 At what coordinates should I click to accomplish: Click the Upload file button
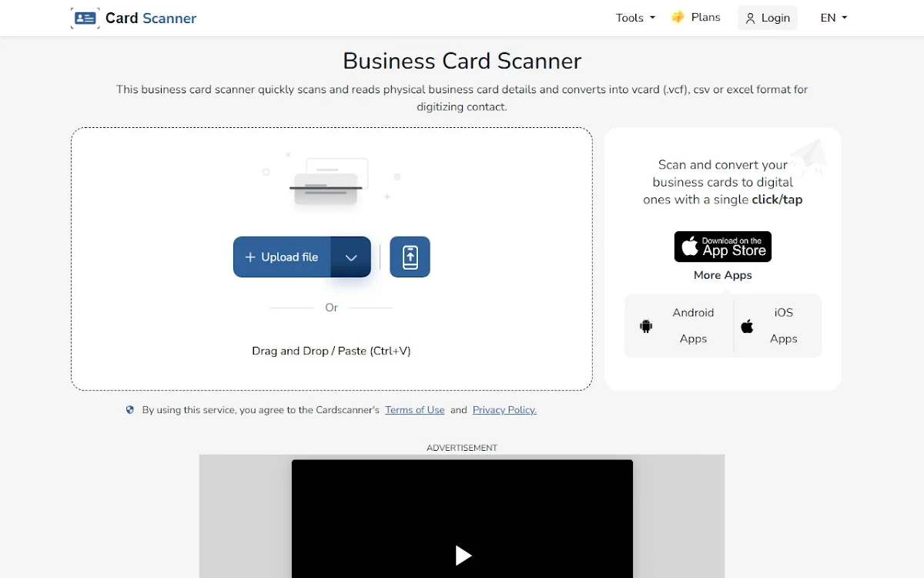point(282,257)
